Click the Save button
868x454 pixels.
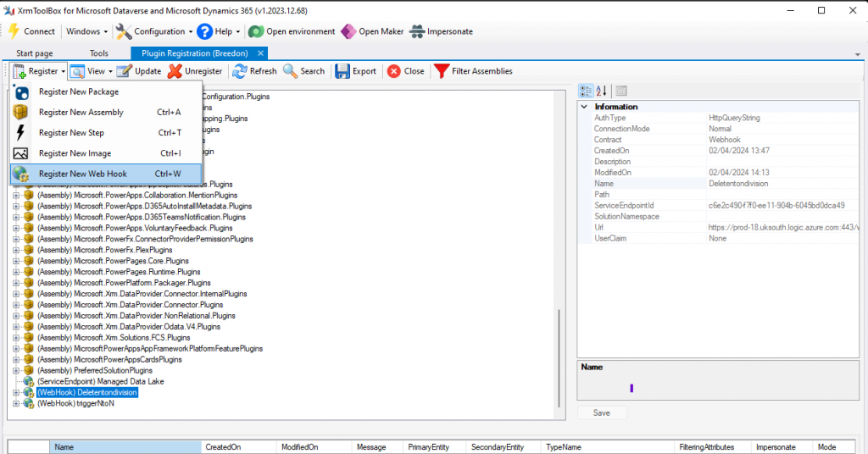(602, 412)
